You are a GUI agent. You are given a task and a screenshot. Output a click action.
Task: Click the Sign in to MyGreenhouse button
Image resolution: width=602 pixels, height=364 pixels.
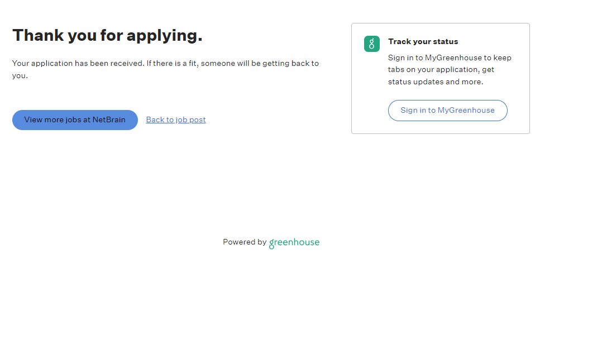pos(448,111)
